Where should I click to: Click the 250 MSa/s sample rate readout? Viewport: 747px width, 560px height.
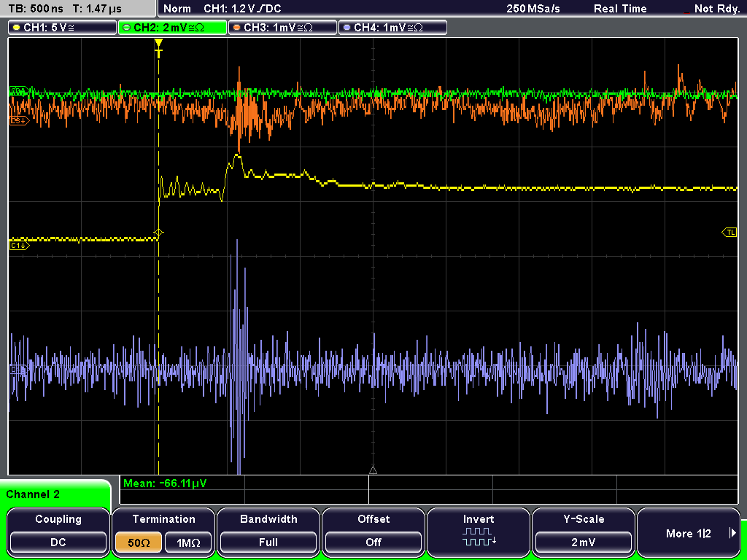click(533, 9)
